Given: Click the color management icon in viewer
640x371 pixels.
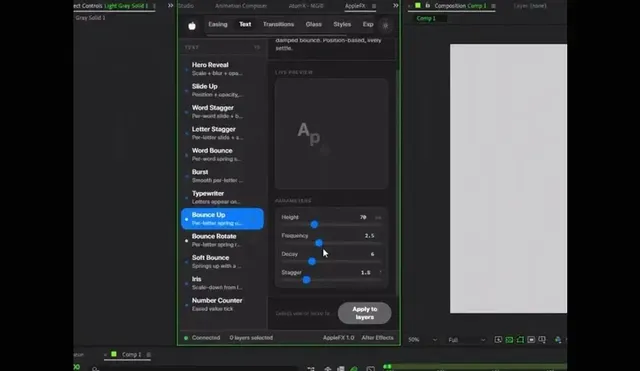Looking at the screenshot, I should tap(558, 340).
